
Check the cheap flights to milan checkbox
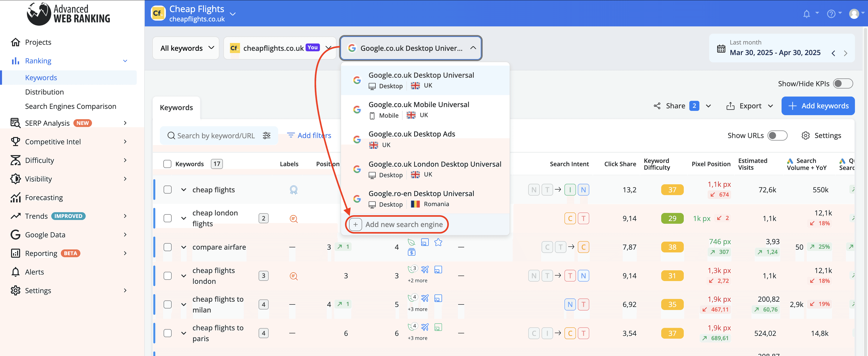click(167, 304)
